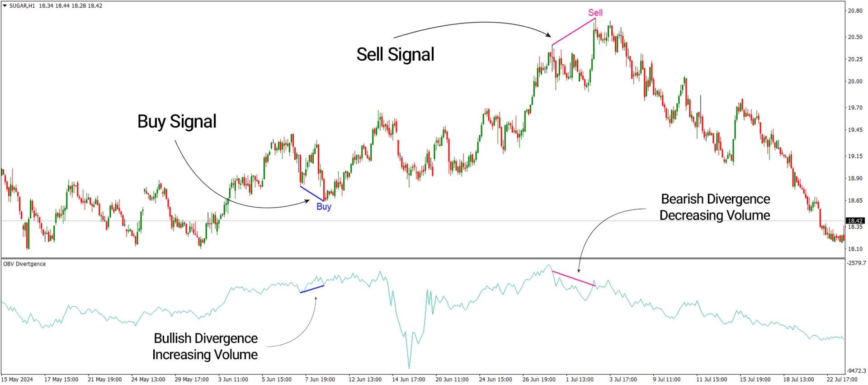Click the 11 Jul 15:00 time label
The image size is (868, 385).
(x=712, y=379)
